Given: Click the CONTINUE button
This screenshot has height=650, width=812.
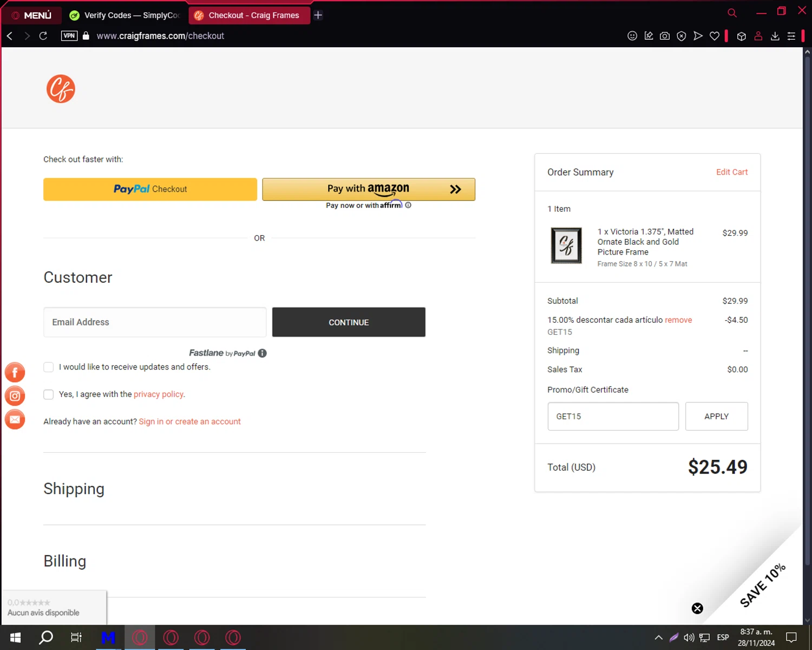Looking at the screenshot, I should (349, 322).
